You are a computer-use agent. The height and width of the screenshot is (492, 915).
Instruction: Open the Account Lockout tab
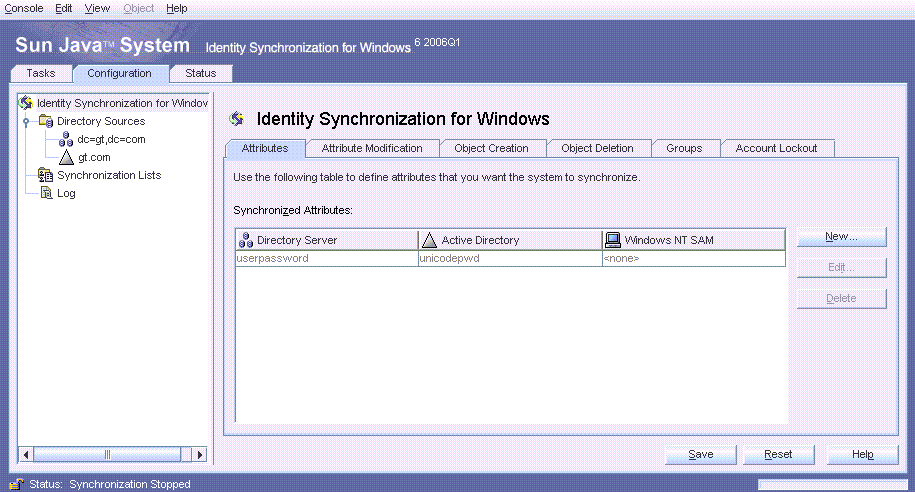(x=776, y=148)
